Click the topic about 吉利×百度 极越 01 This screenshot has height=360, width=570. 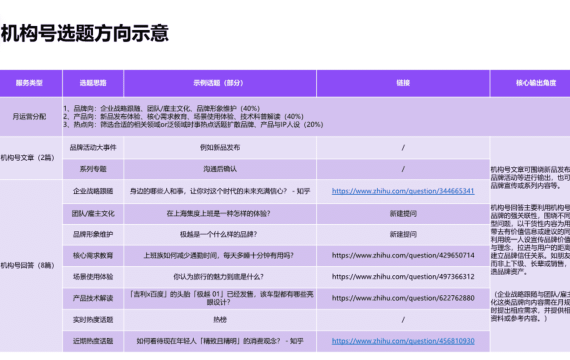pos(221,298)
